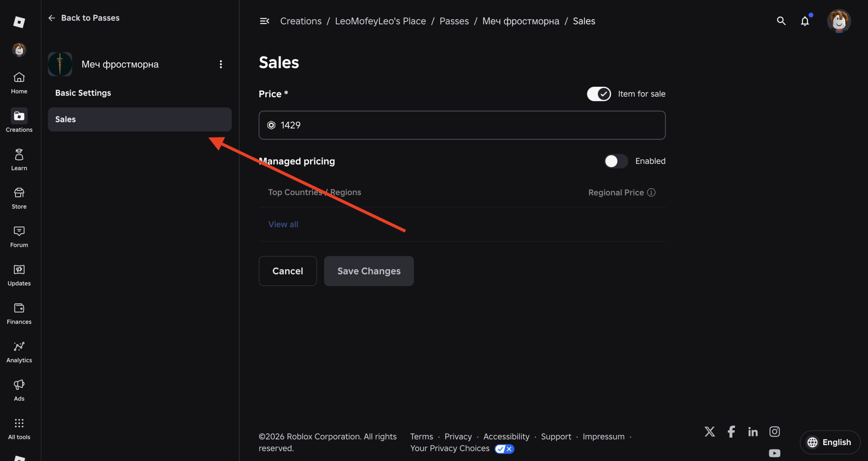The width and height of the screenshot is (868, 461).
Task: Open the Creations sidebar icon
Action: click(x=19, y=116)
